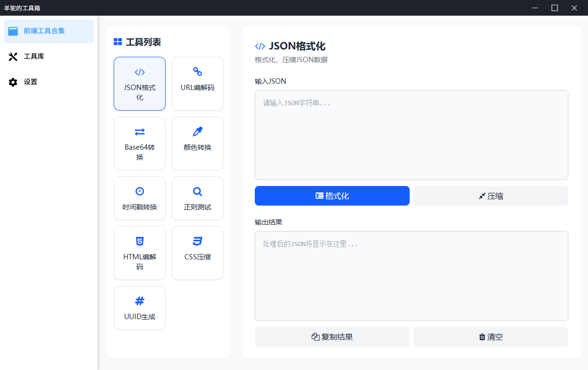Click the JSON格式化 page title
This screenshot has width=588, height=370.
click(x=297, y=46)
